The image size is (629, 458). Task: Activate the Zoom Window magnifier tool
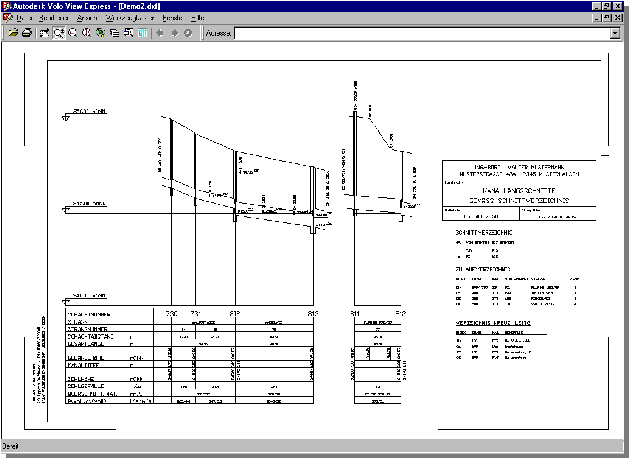click(59, 33)
